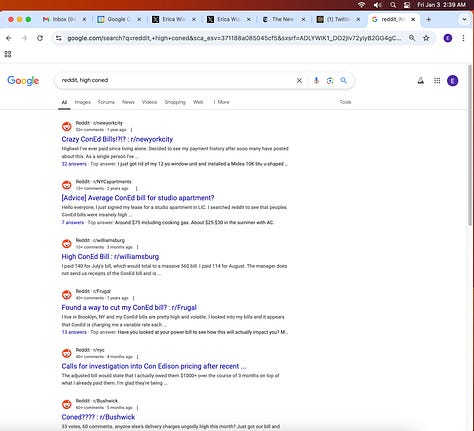474x431 pixels.
Task: Open the Wi-Fi menu in macOS menu bar
Action: (362, 5)
